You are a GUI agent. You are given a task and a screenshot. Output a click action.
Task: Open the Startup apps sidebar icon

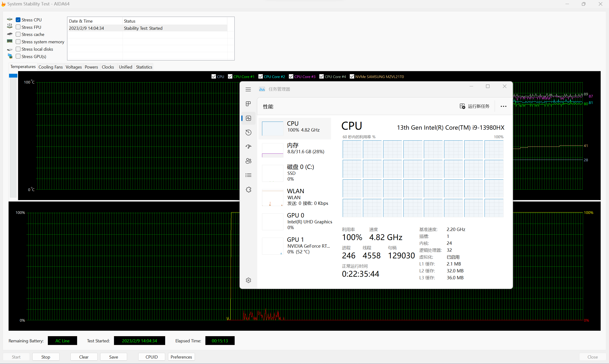click(248, 147)
